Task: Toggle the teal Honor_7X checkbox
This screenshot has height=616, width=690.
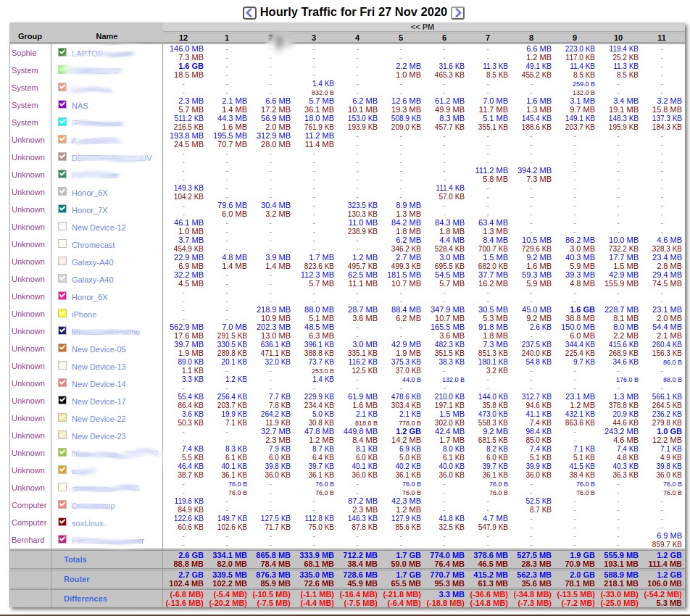Action: click(x=62, y=209)
